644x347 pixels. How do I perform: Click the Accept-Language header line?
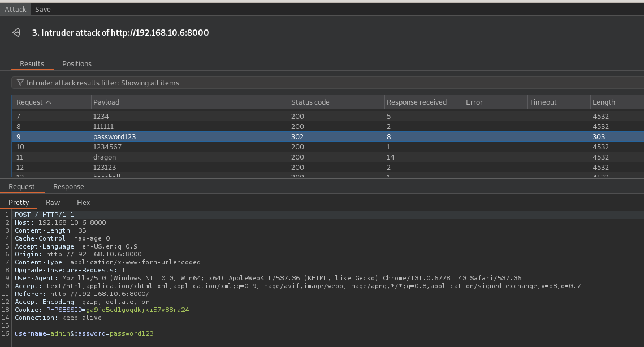[x=76, y=246]
